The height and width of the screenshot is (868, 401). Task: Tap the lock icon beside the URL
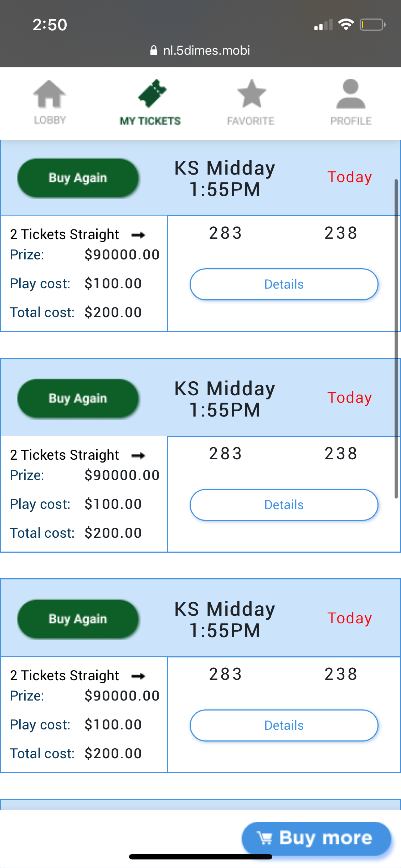154,51
